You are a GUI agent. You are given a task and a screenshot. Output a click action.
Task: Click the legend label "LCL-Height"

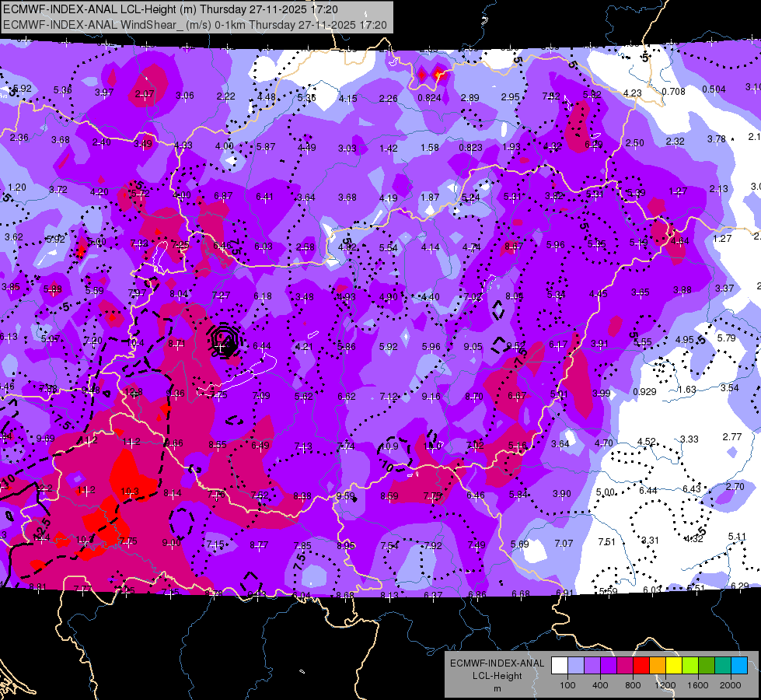497,676
